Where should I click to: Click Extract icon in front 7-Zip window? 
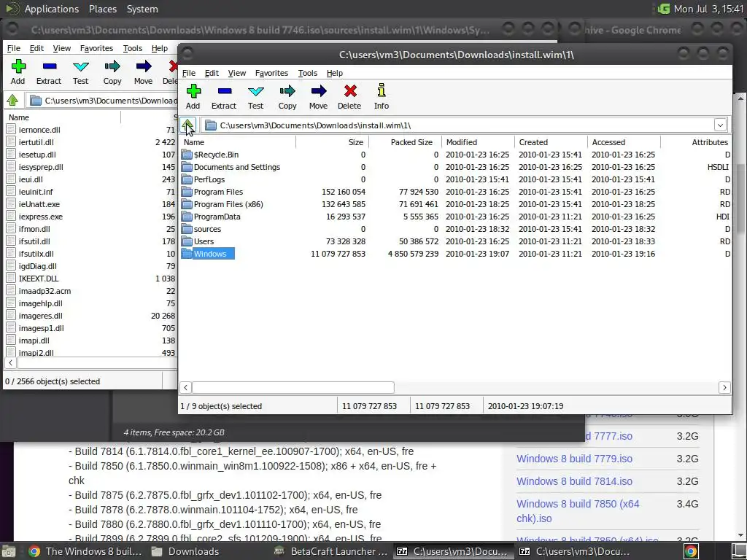click(225, 91)
